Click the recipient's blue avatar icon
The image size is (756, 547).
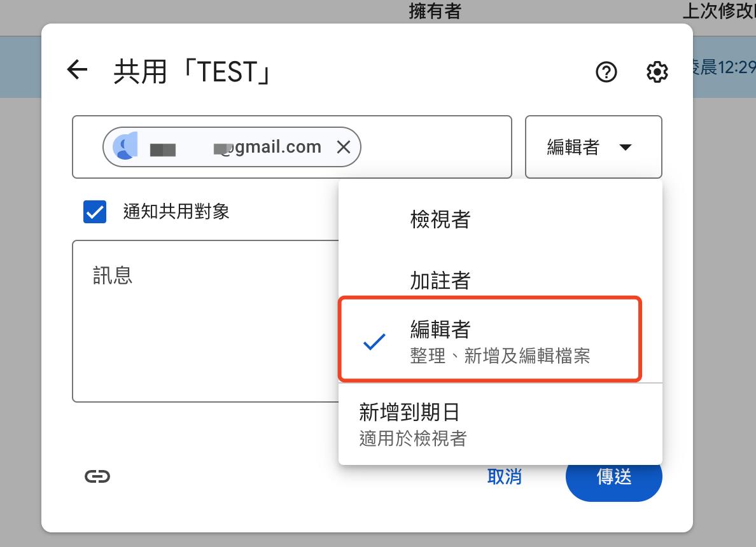125,147
